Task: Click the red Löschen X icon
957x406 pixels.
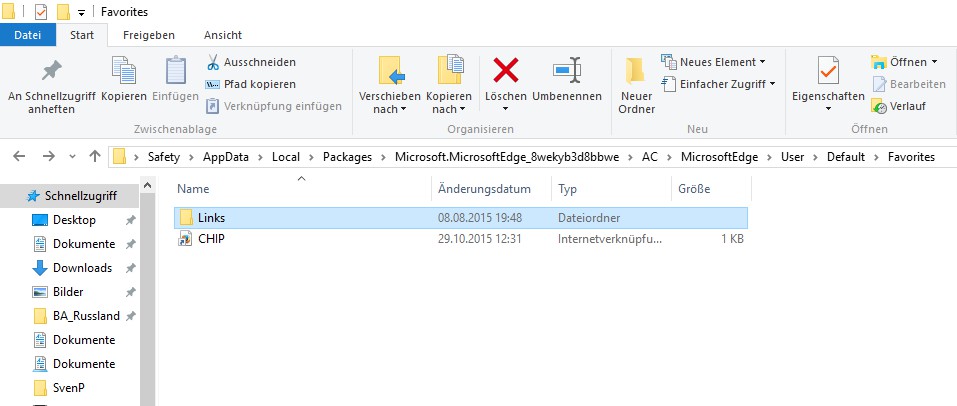Action: click(x=506, y=70)
